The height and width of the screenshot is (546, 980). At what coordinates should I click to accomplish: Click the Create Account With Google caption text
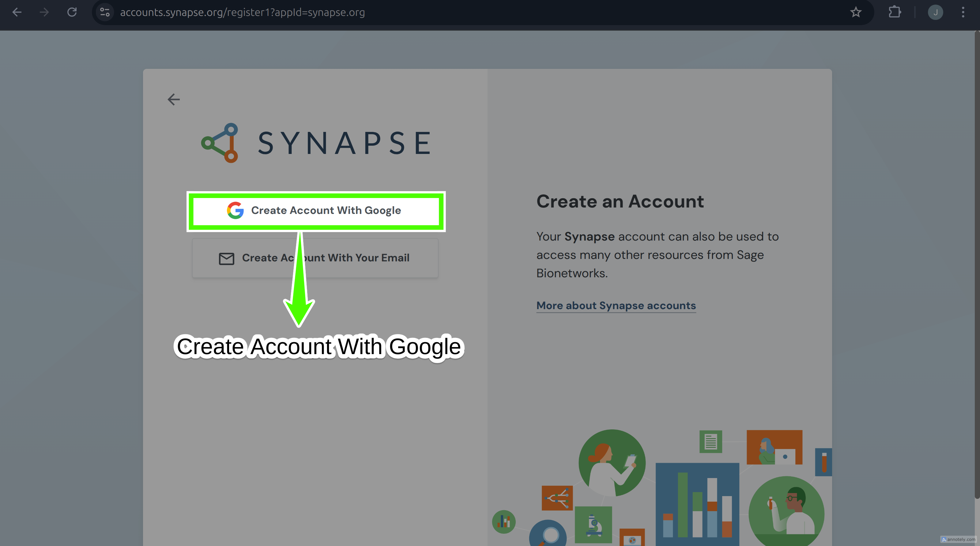pyautogui.click(x=320, y=346)
